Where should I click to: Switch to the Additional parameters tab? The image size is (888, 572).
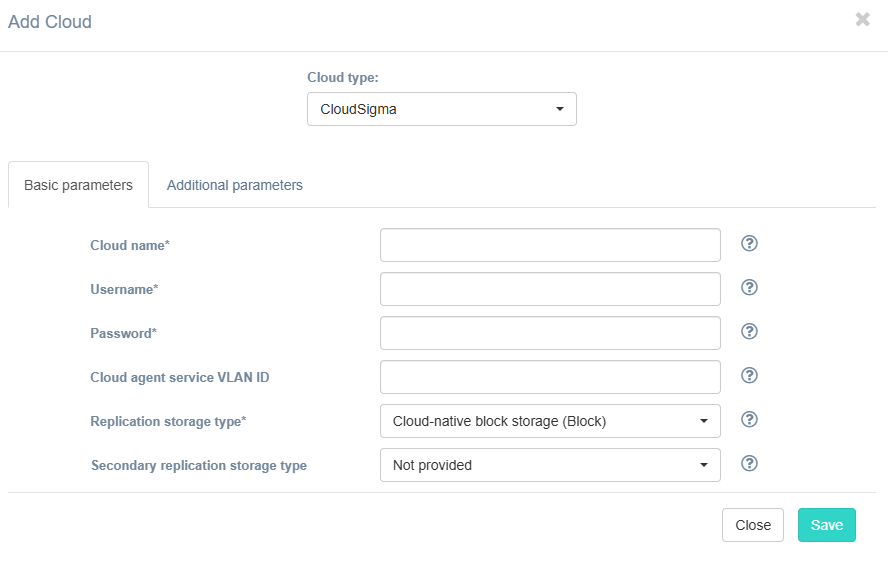(x=234, y=185)
